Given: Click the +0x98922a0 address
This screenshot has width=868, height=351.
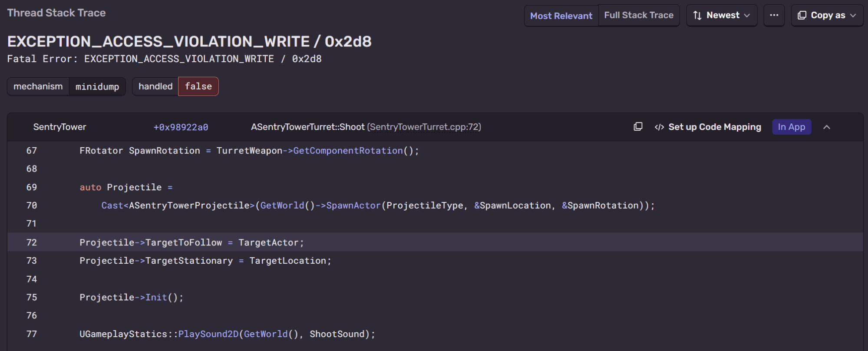Looking at the screenshot, I should 181,127.
